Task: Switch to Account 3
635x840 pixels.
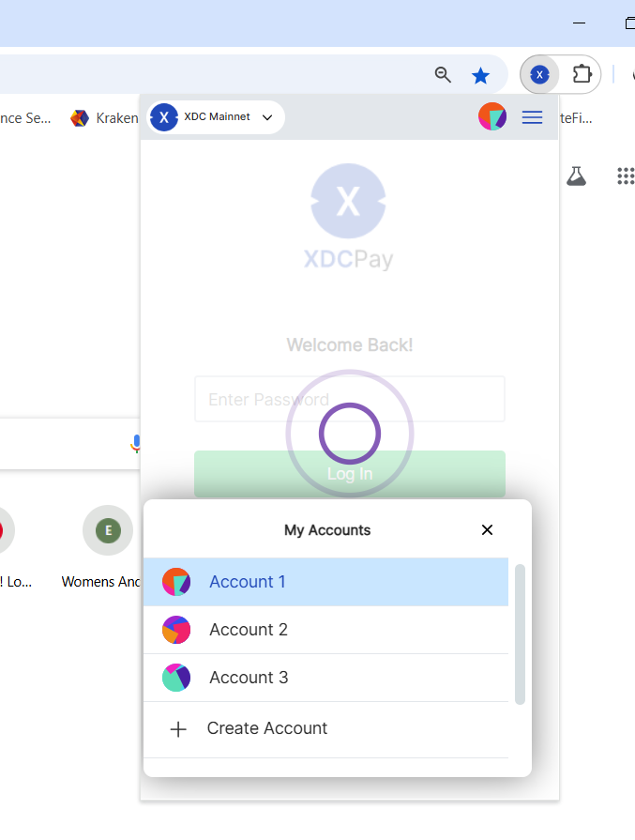Action: 249,678
